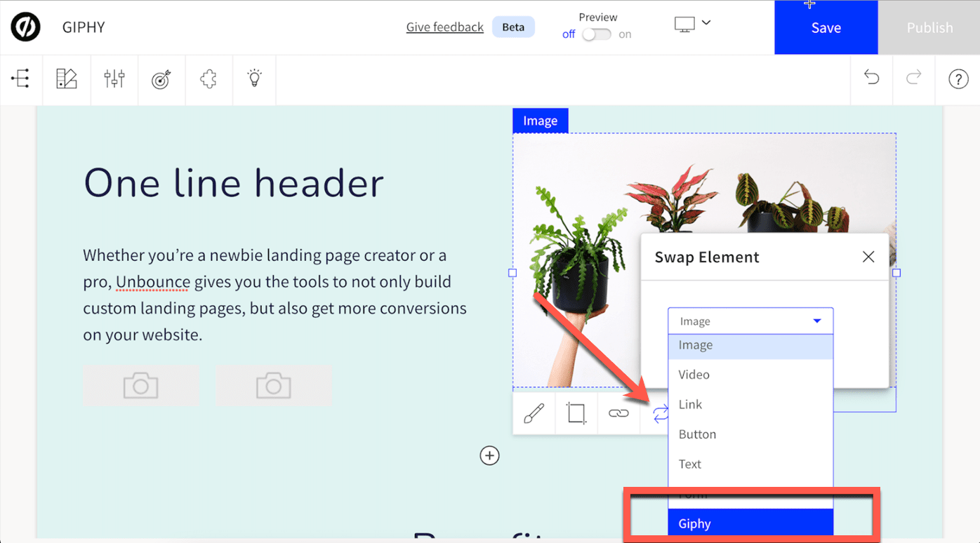
Task: Open the Swap Element type dropdown
Action: 750,321
